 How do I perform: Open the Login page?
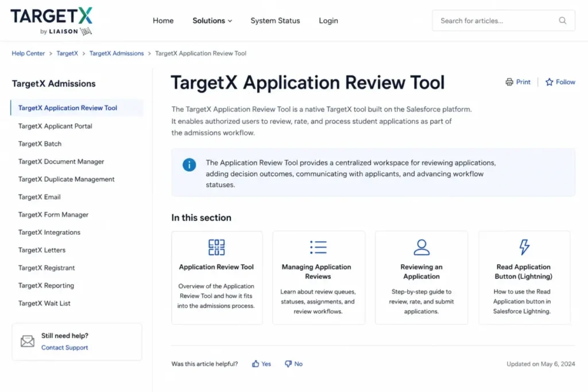click(328, 21)
